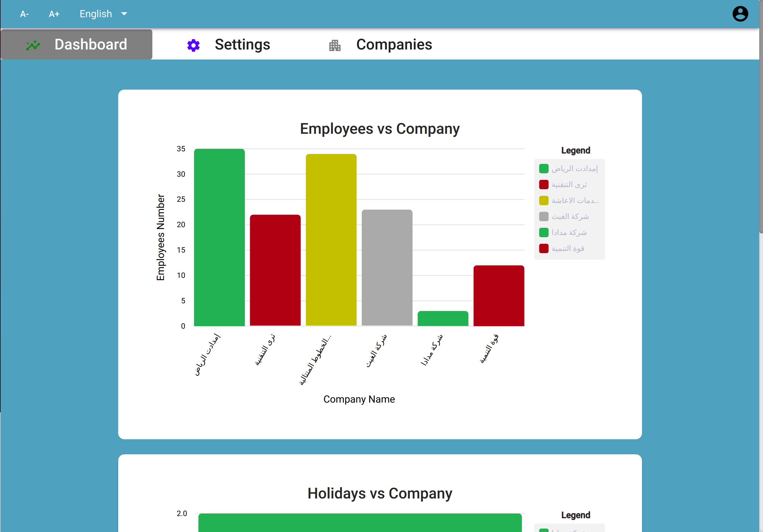The height and width of the screenshot is (532, 763).
Task: Click the yellow legend swatch for دمات الاعاشة
Action: point(544,201)
